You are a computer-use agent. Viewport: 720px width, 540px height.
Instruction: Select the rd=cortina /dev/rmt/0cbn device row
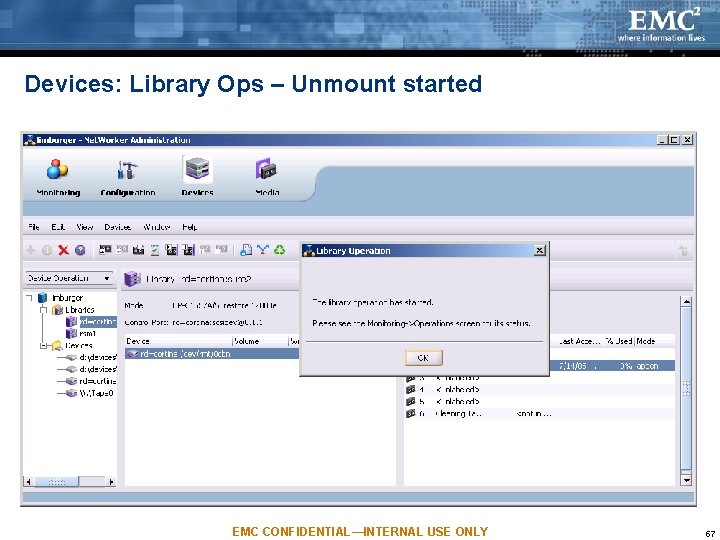[x=212, y=354]
